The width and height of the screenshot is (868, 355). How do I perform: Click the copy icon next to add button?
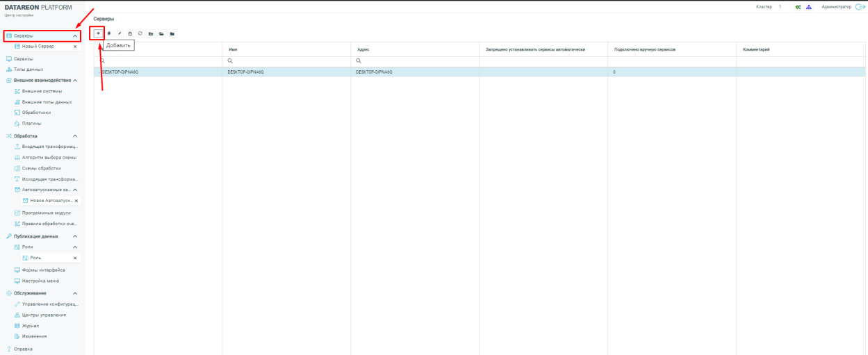109,33
